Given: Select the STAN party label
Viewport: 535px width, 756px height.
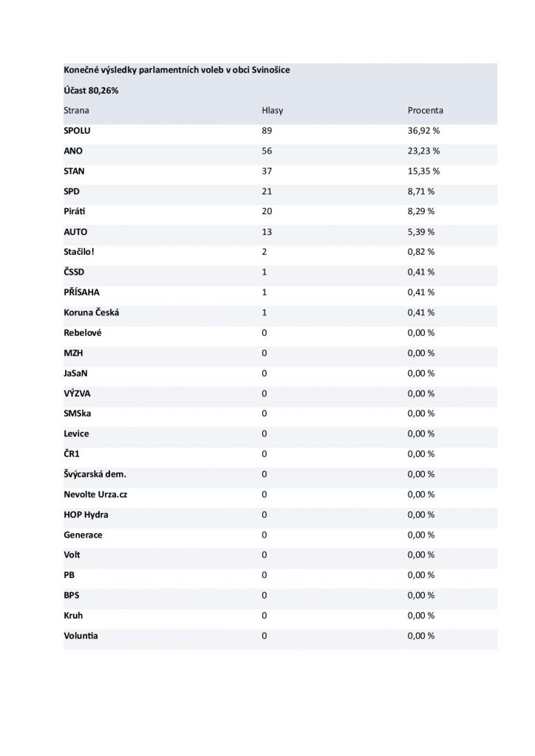Looking at the screenshot, I should pyautogui.click(x=75, y=171).
